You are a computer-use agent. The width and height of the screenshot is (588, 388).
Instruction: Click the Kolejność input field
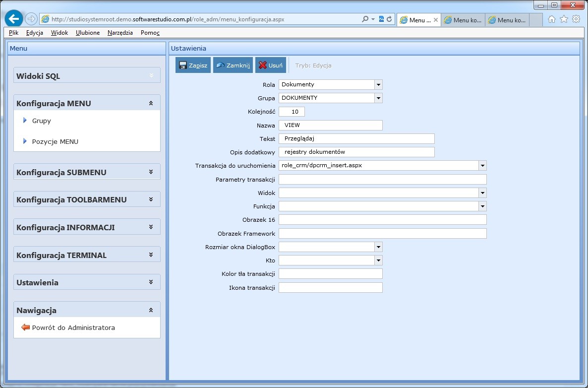[x=292, y=112]
